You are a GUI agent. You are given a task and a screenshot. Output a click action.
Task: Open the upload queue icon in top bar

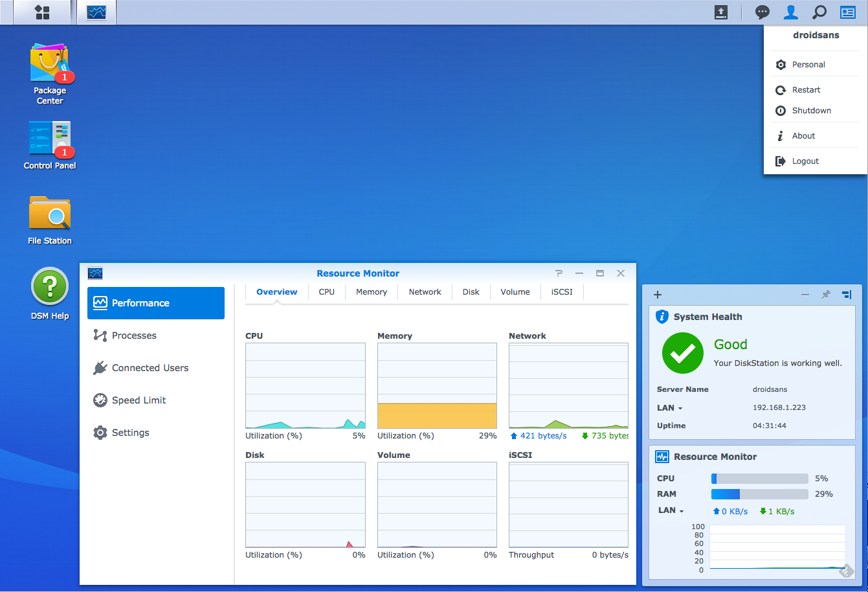(721, 12)
